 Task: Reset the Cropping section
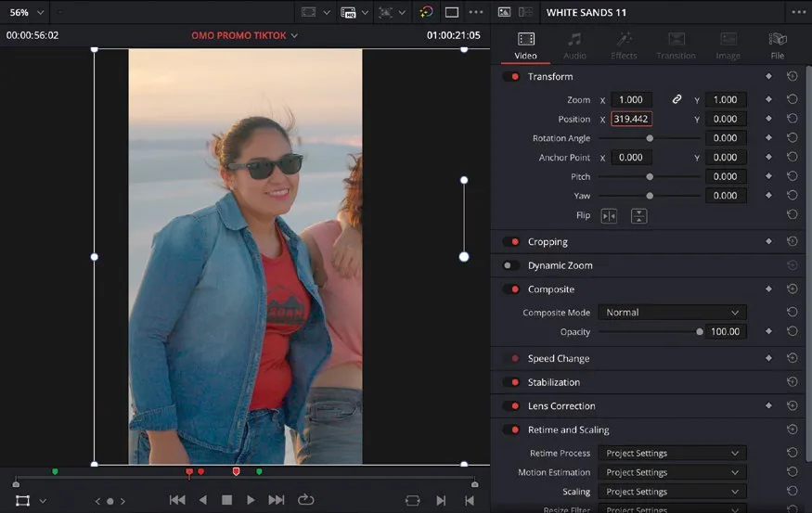(792, 241)
